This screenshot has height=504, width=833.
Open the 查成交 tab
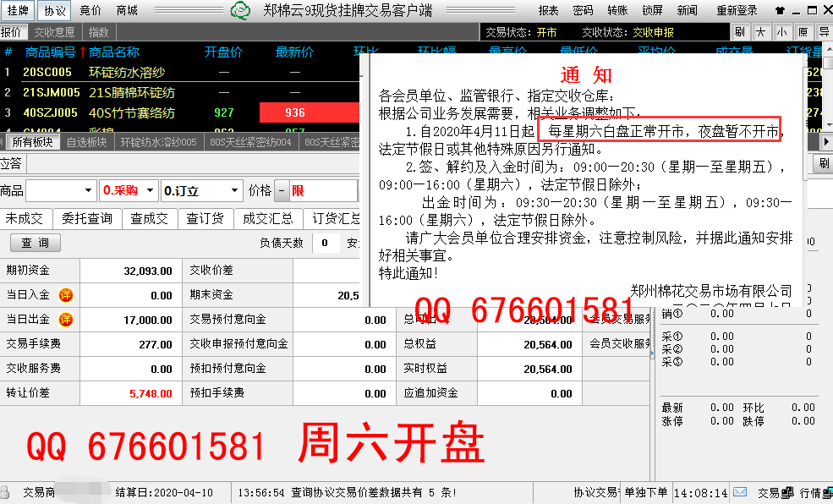click(x=150, y=218)
